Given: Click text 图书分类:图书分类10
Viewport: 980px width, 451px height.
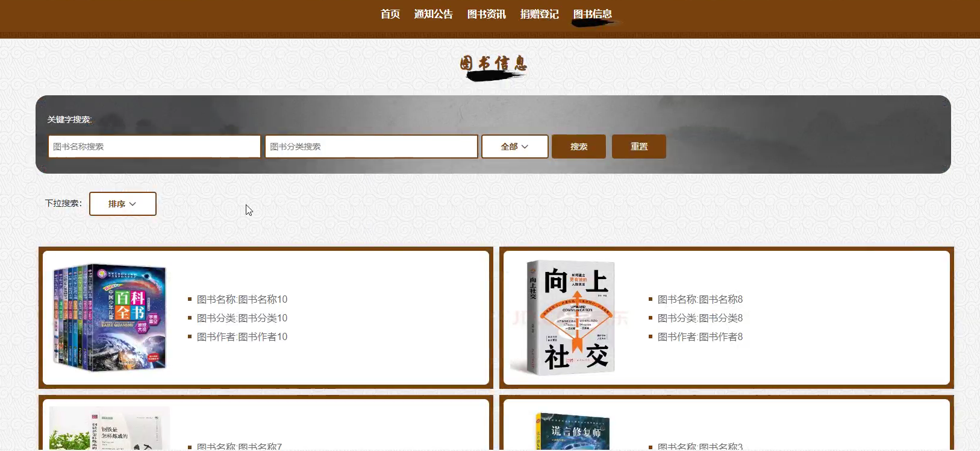Looking at the screenshot, I should (242, 318).
